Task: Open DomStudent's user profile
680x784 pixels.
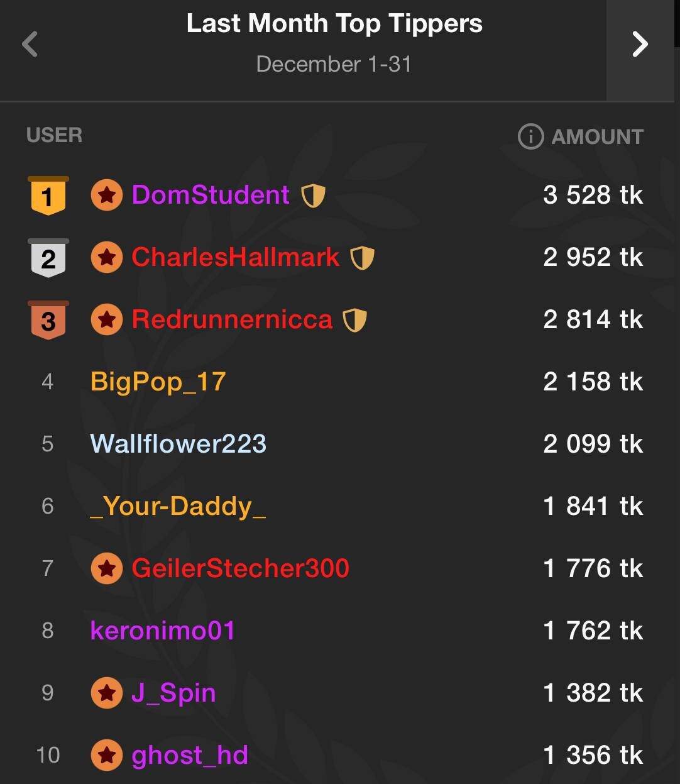Action: [x=211, y=195]
